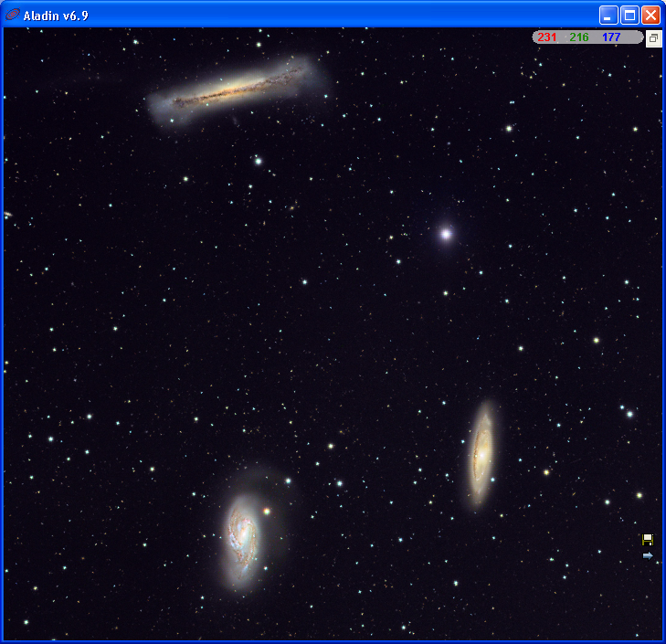This screenshot has width=666, height=644.
Task: Click the small galaxy at left image edge
Action: coord(7,215)
